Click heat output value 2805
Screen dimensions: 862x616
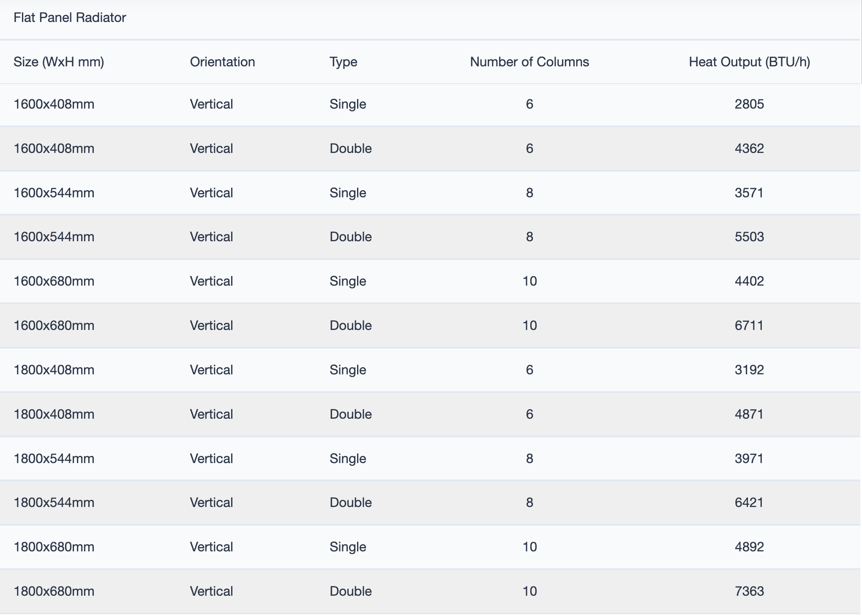tap(749, 104)
